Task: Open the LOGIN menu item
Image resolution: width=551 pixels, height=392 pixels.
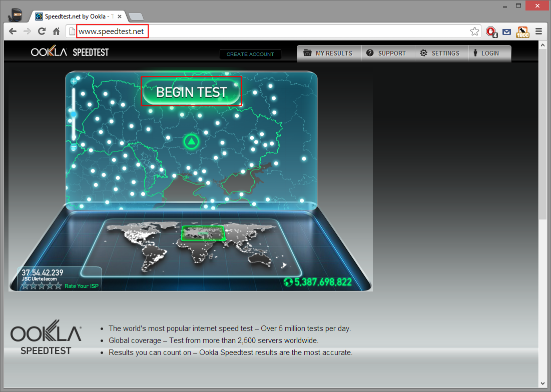Action: pyautogui.click(x=489, y=53)
